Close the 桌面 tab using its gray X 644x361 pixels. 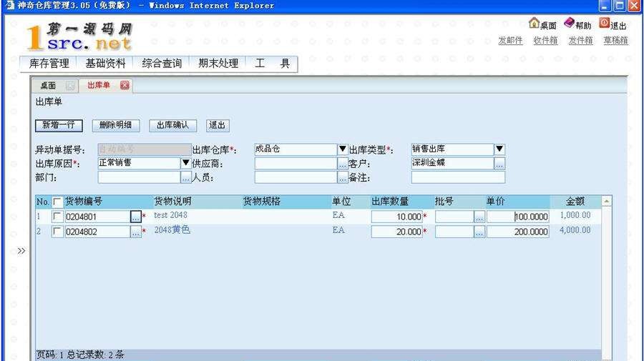click(x=70, y=86)
